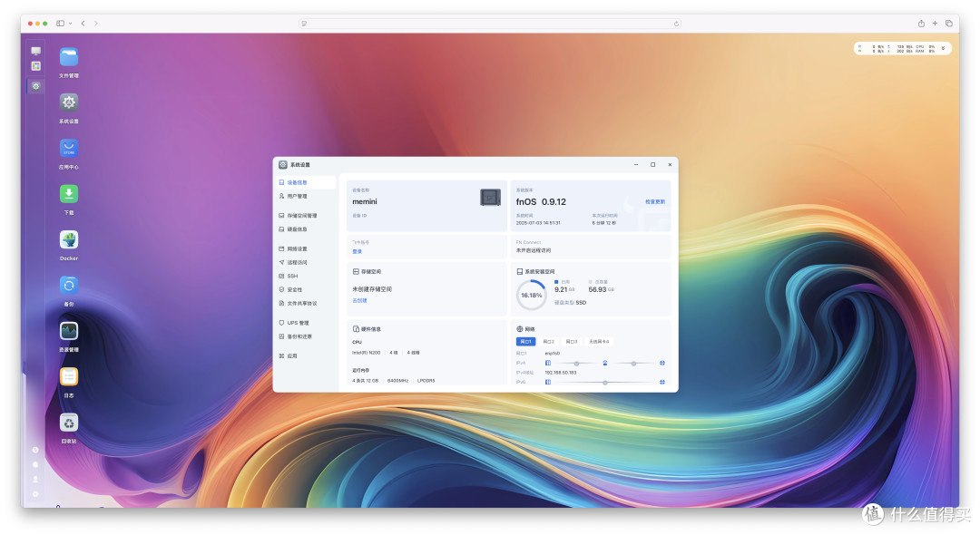Click the 56.93 GB total capacity value
This screenshot has height=535, width=980.
click(601, 289)
